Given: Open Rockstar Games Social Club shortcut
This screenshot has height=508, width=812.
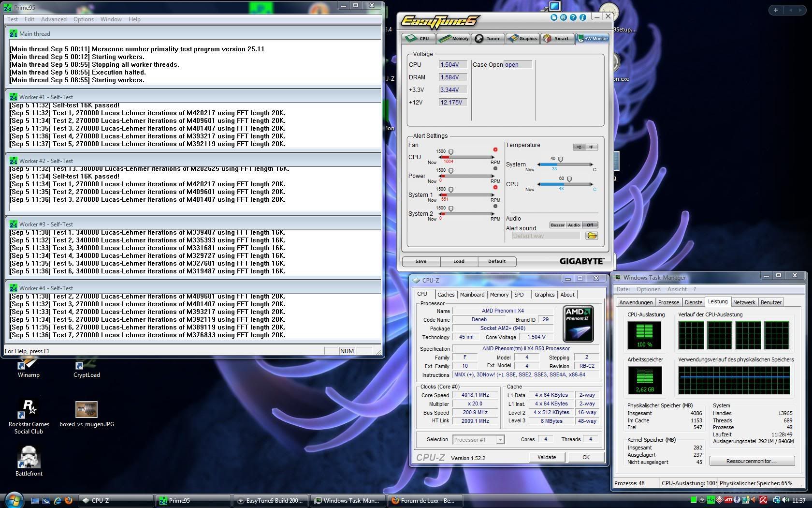Looking at the screenshot, I should [29, 417].
